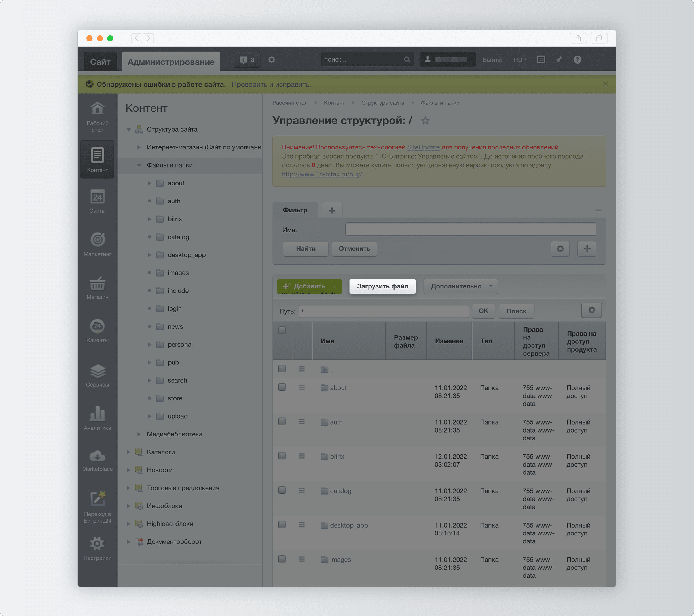Check the auth folder row checkbox
The image size is (694, 616).
[x=282, y=421]
